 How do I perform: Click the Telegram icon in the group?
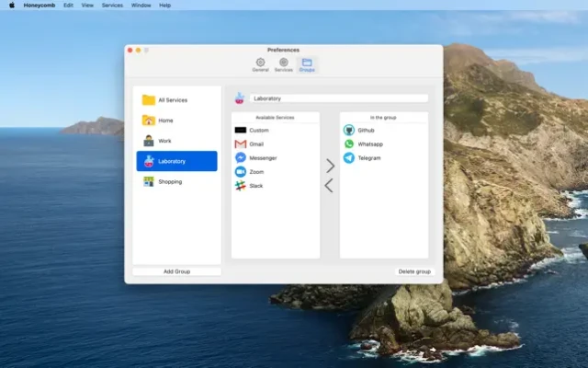[x=349, y=158]
